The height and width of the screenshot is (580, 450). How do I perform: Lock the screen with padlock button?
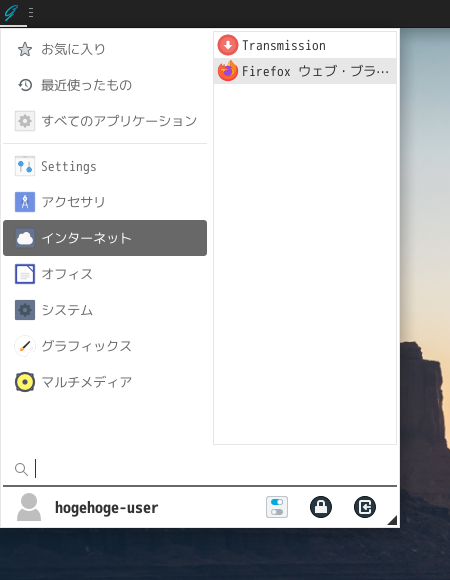(321, 507)
